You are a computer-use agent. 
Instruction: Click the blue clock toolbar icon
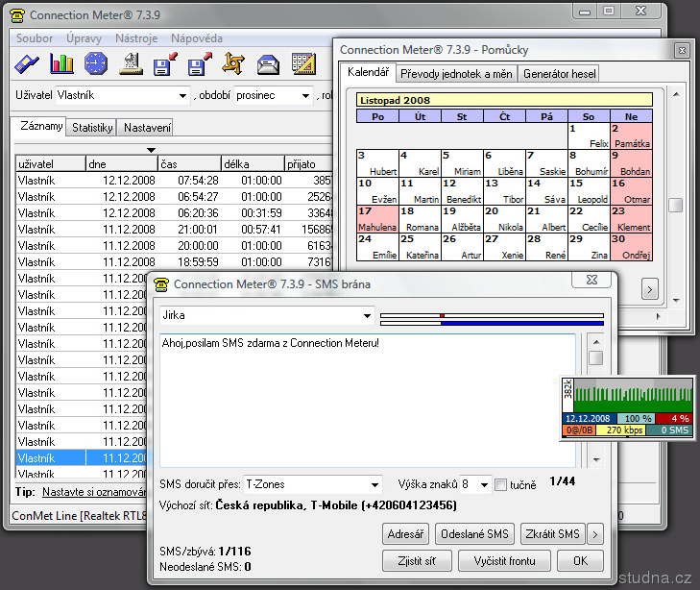tap(96, 64)
